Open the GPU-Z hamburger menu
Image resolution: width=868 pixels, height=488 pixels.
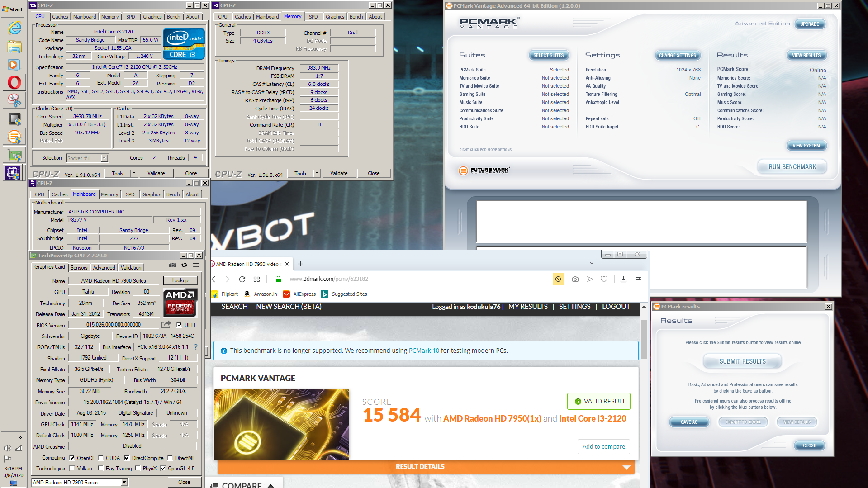tap(196, 265)
